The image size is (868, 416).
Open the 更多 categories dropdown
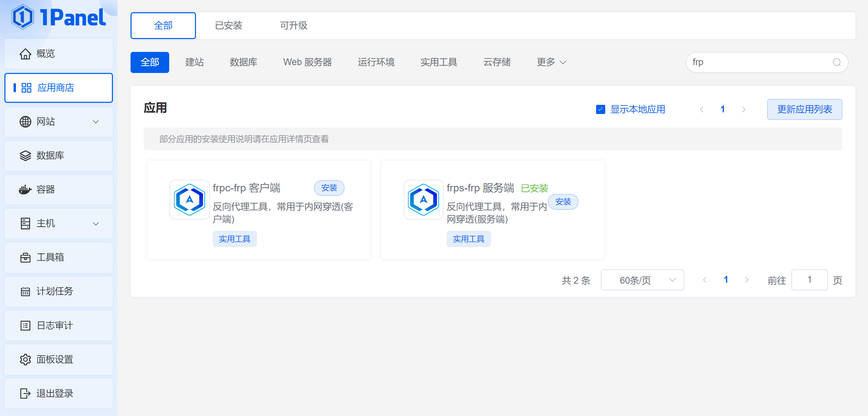coord(551,62)
